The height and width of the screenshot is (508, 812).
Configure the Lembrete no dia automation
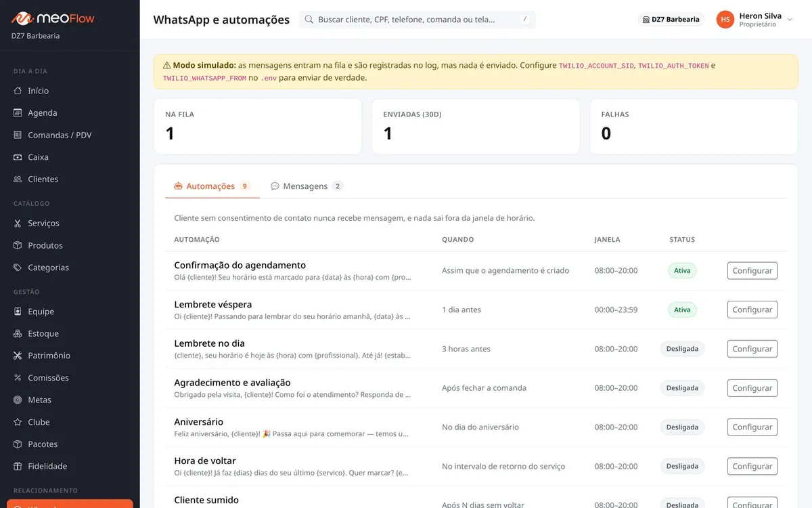tap(752, 349)
